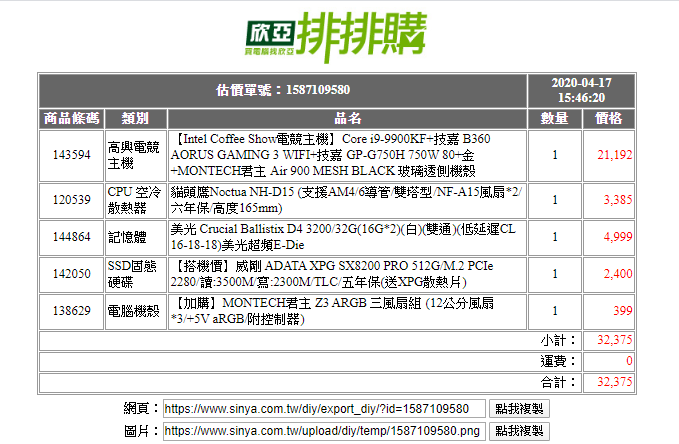Click the 圖片 URL input field
The image size is (679, 444).
(324, 431)
